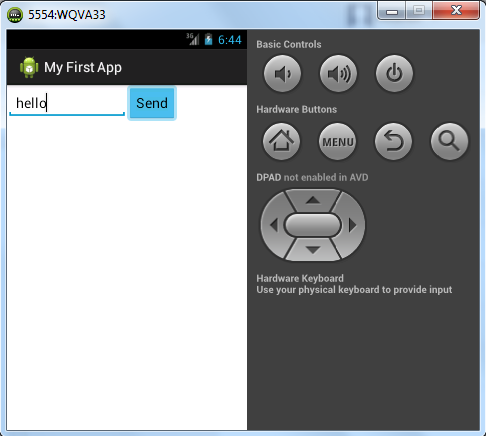Click the DPAD up arrow
The height and width of the screenshot is (436, 486).
[313, 200]
